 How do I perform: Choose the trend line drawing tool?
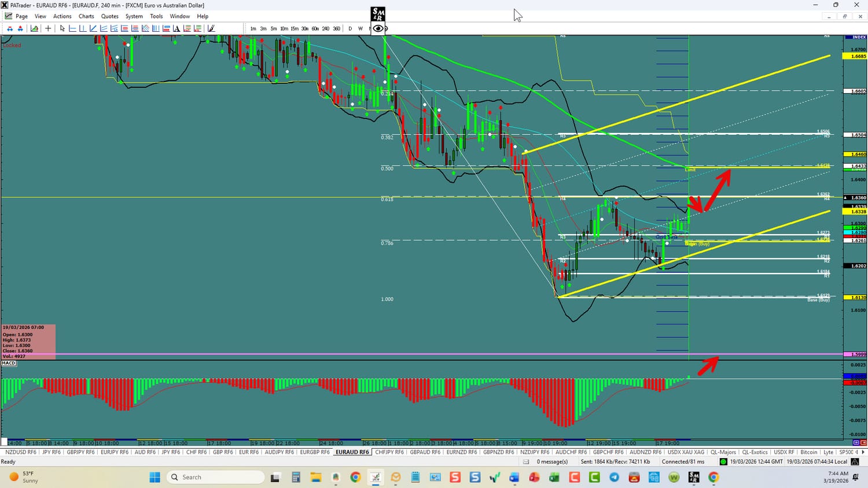point(93,28)
